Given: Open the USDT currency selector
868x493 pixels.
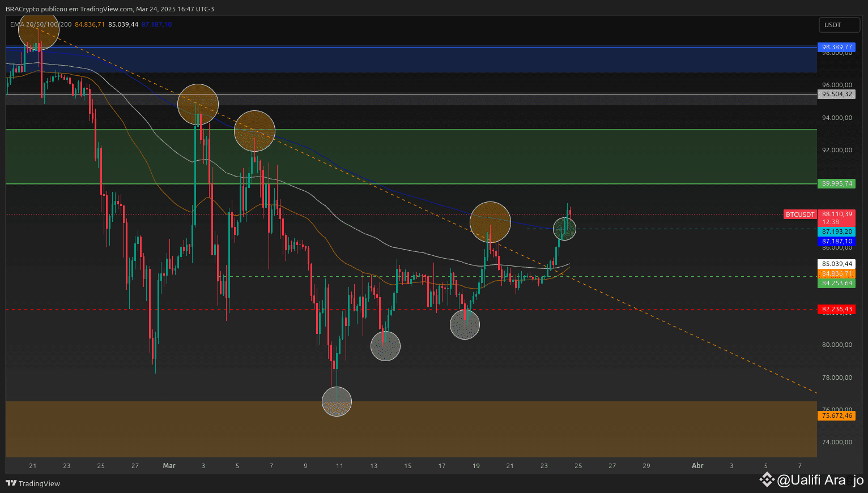Looking at the screenshot, I should 839,24.
